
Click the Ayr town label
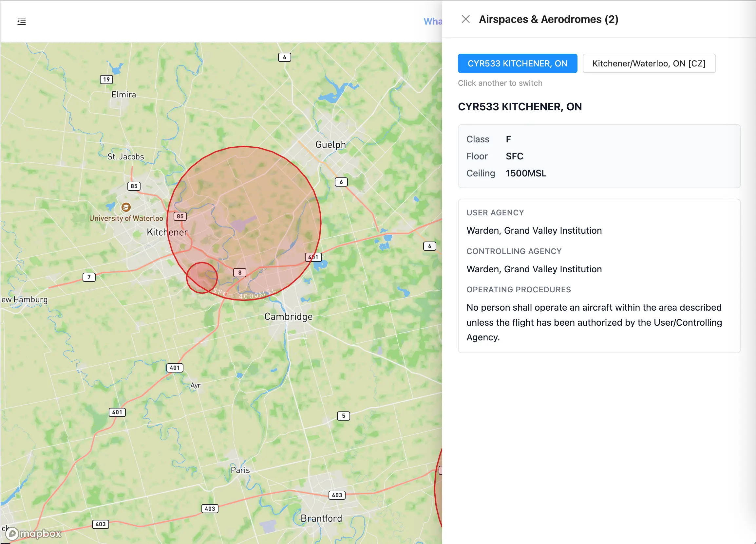coord(195,386)
